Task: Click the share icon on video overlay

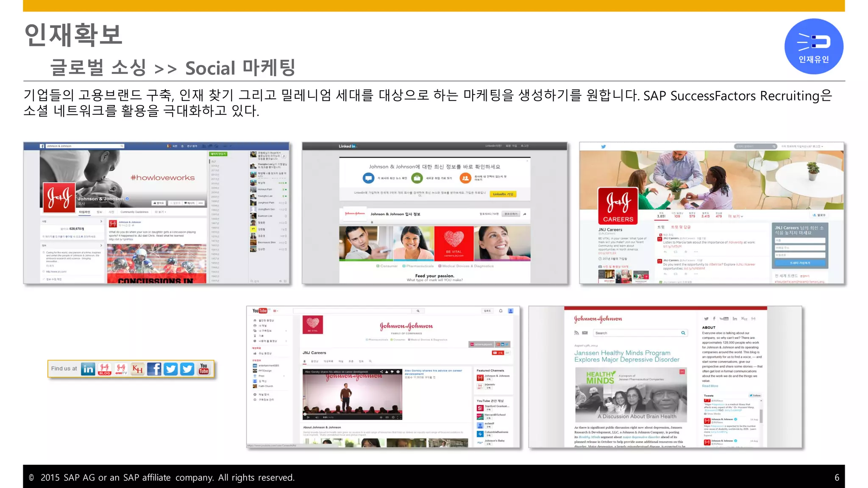Action: click(x=381, y=372)
